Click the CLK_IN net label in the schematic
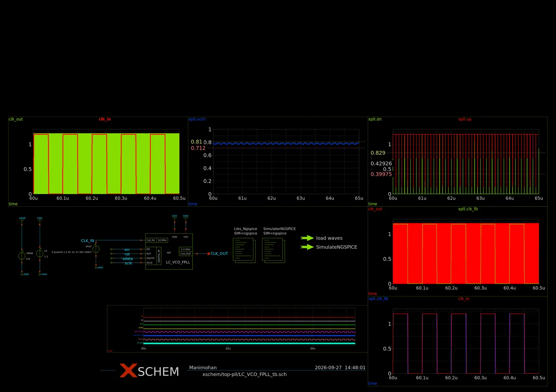This screenshot has height=392, width=556. coord(87,241)
